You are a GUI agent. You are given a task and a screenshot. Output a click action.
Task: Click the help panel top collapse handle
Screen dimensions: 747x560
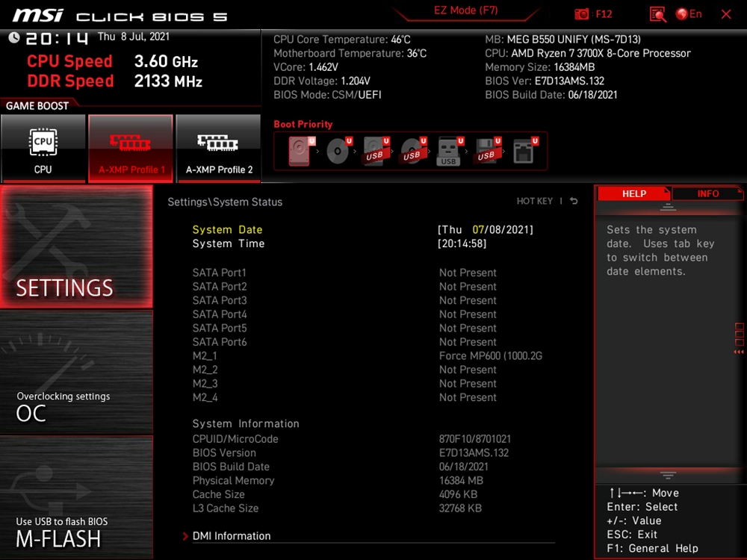[x=667, y=207]
